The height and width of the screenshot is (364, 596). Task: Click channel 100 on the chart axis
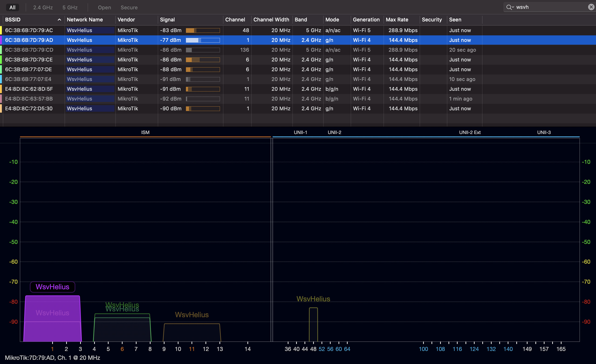(423, 349)
